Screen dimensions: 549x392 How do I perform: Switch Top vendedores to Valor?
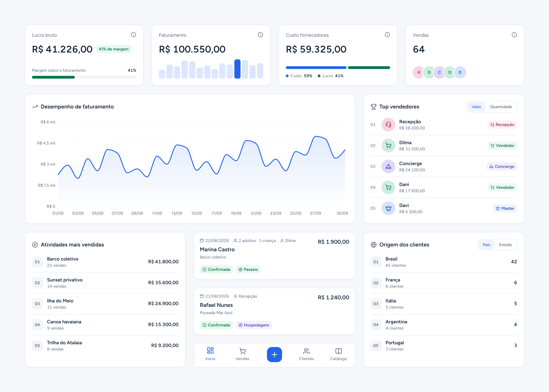[x=476, y=107]
